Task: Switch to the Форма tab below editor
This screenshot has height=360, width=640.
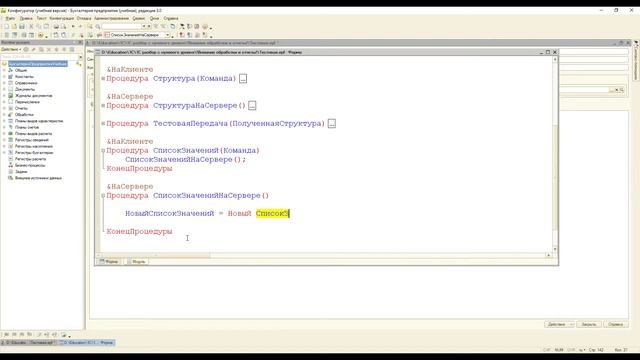Action: click(109, 262)
